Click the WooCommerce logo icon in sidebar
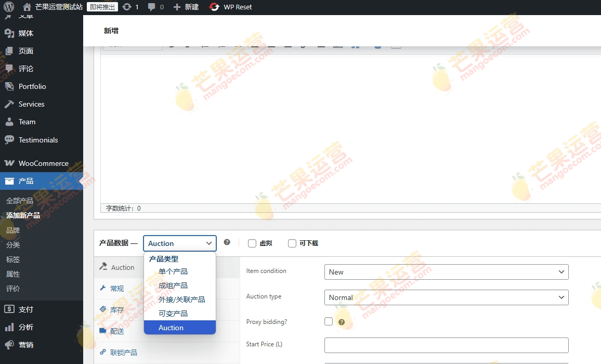Viewport: 601px width, 364px height. [x=9, y=163]
